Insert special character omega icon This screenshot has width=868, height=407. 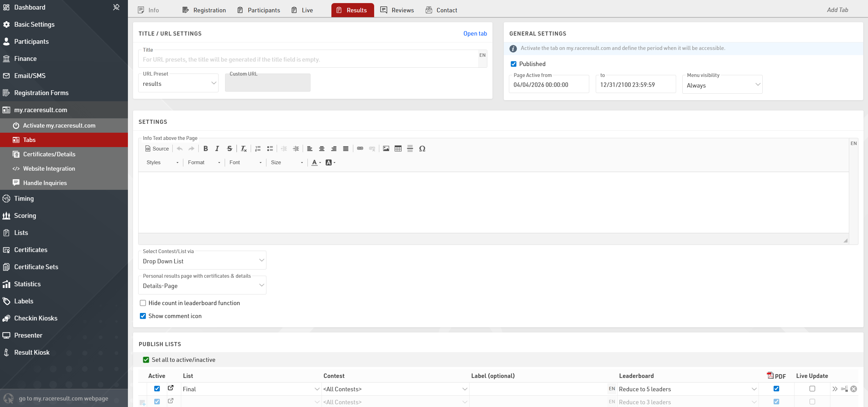(422, 148)
